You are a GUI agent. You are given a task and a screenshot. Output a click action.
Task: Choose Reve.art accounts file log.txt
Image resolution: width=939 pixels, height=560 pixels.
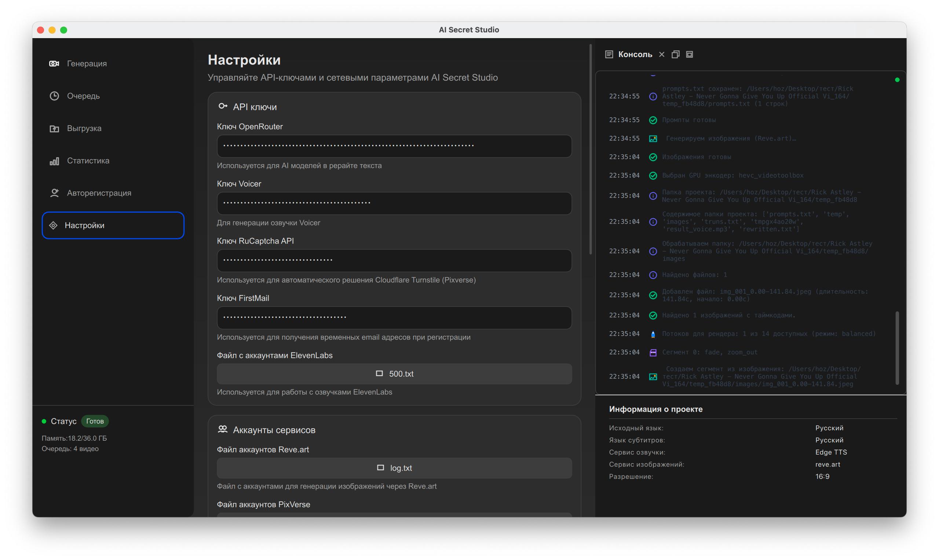pos(394,468)
